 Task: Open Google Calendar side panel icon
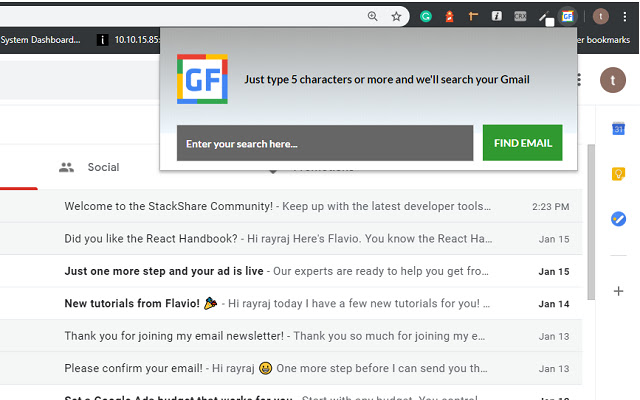(x=618, y=129)
